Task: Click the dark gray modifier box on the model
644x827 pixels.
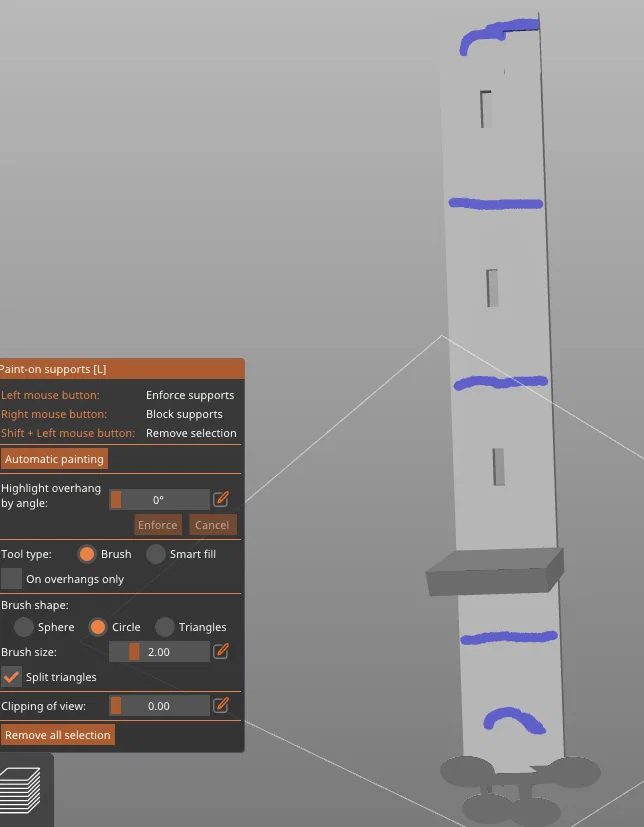Action: (x=495, y=572)
